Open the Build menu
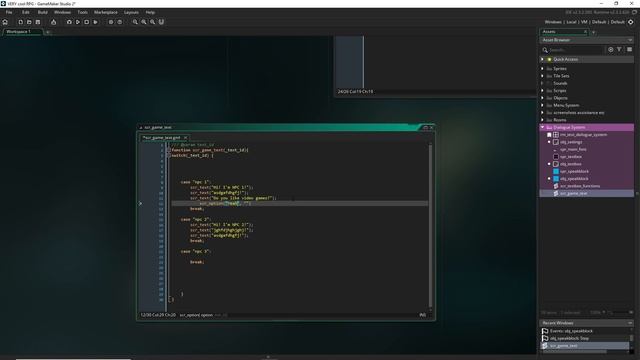 click(42, 12)
